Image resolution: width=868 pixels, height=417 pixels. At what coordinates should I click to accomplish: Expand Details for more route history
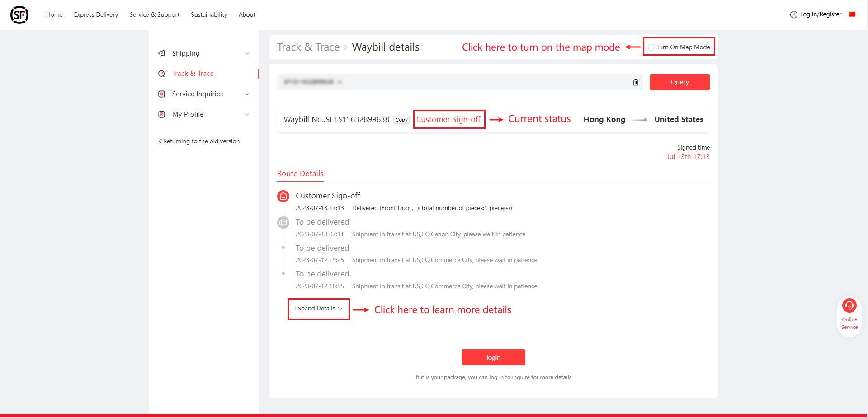coord(318,309)
